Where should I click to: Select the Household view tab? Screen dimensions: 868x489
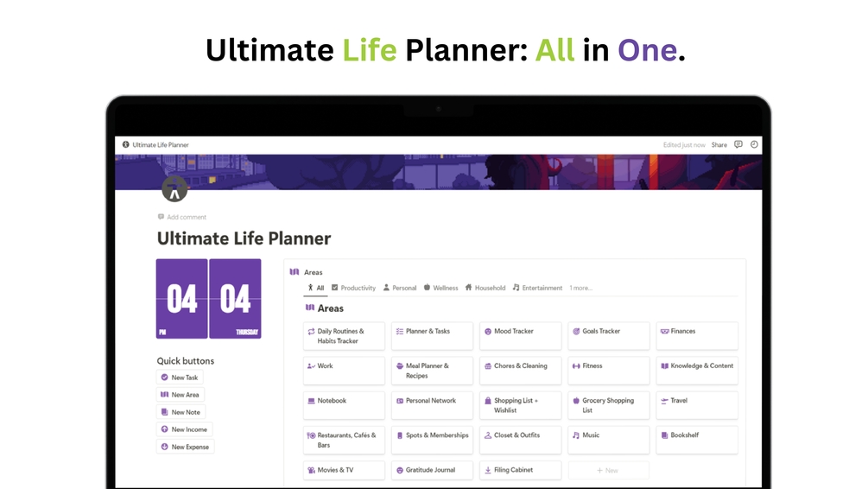click(485, 288)
